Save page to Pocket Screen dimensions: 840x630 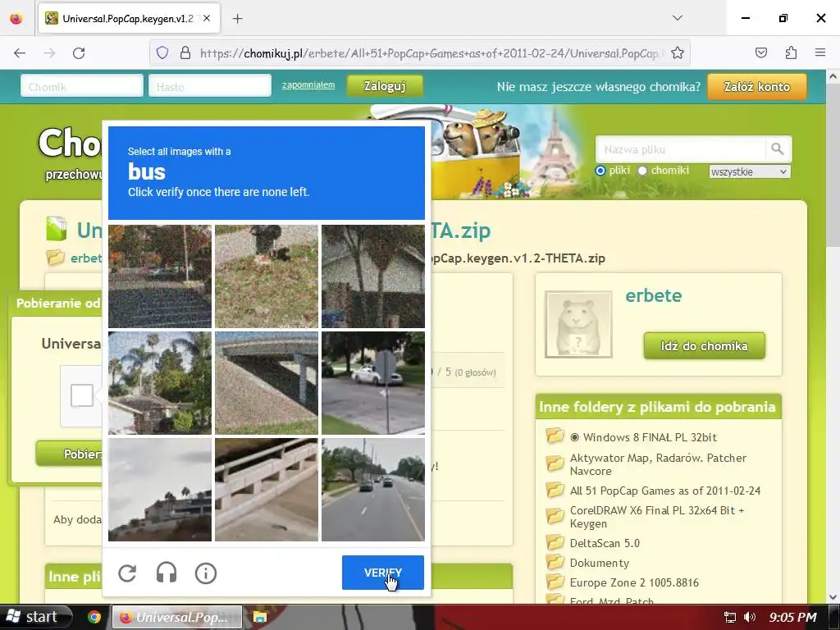[760, 52]
